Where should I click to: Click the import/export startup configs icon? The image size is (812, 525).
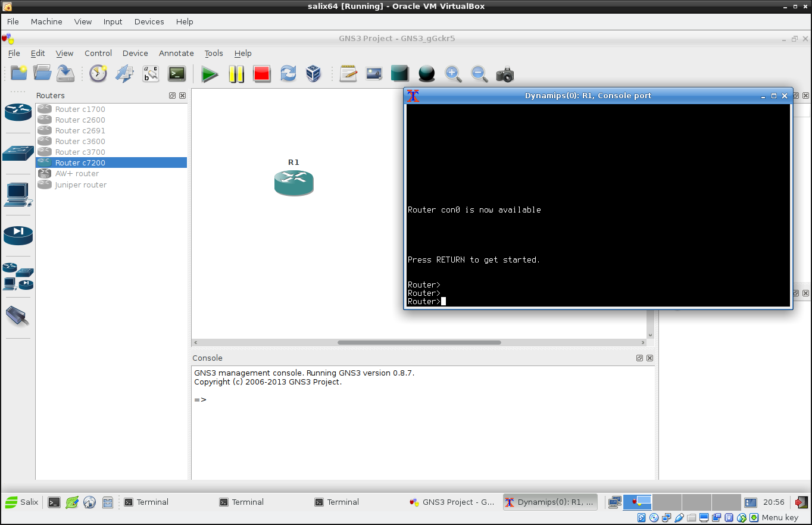[124, 74]
